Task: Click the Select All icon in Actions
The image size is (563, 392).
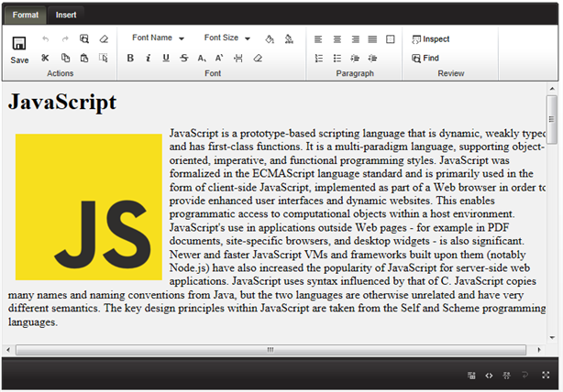Action: pyautogui.click(x=104, y=58)
